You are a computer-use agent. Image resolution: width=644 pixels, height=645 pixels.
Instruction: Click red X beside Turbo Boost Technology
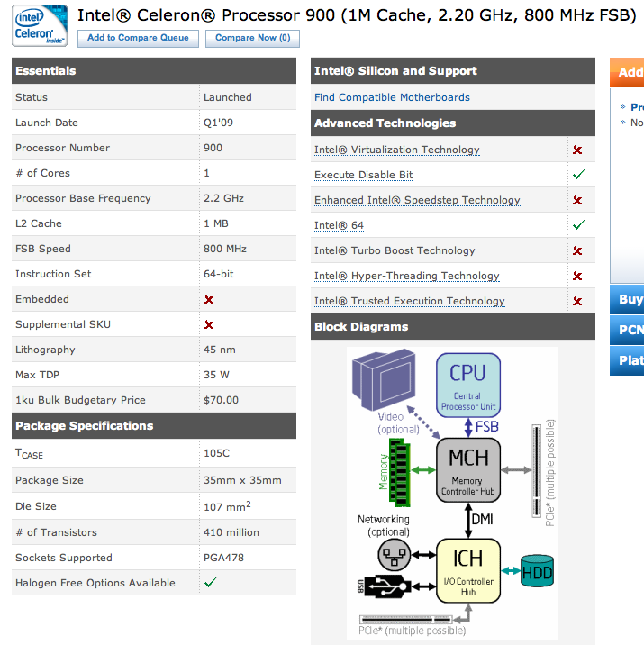[577, 251]
